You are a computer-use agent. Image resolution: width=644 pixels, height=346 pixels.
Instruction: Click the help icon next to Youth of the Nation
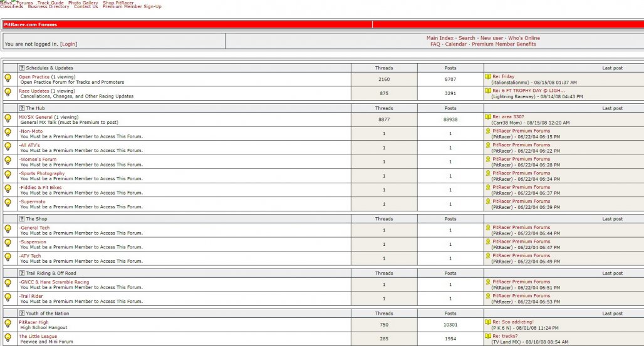coord(22,313)
